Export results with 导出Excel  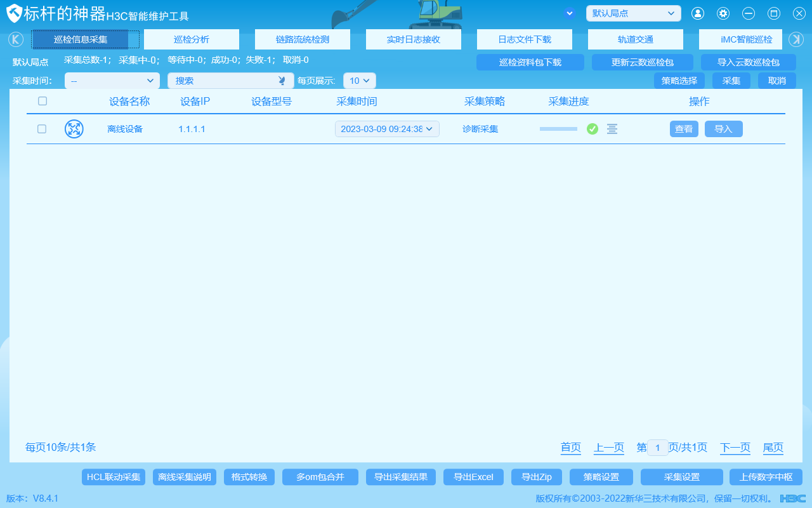click(x=474, y=478)
